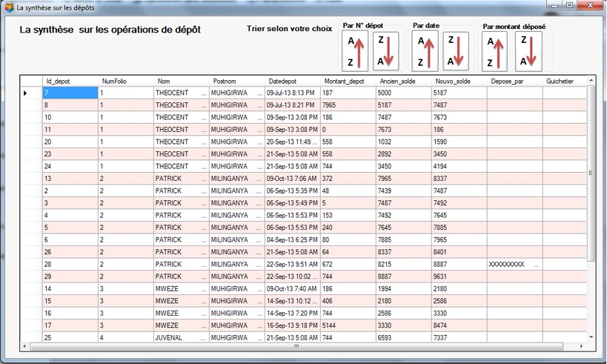607x364 pixels.
Task: Click the vertical scrollbar down arrow of the grid
Action: pos(591,336)
